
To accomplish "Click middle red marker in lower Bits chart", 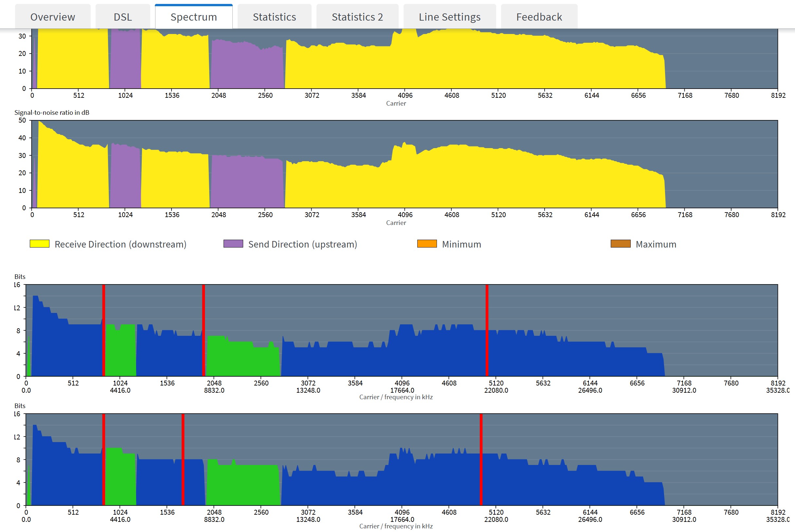I will [x=183, y=459].
